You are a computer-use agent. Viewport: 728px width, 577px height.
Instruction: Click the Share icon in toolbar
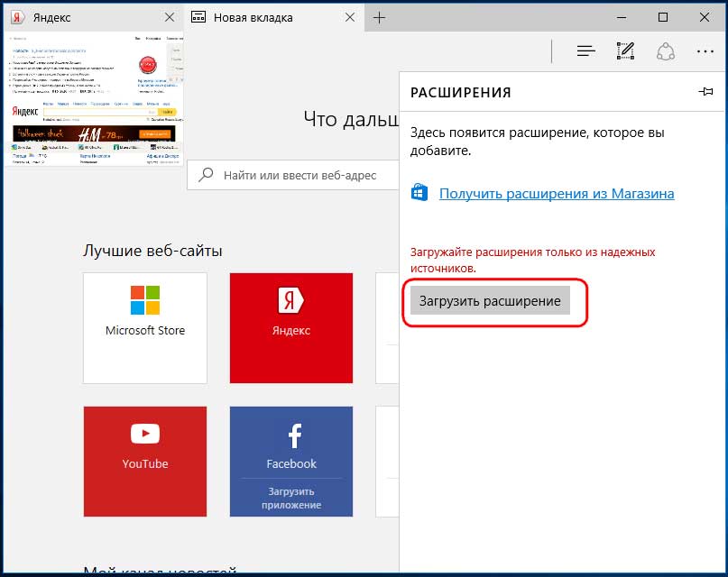(x=666, y=51)
